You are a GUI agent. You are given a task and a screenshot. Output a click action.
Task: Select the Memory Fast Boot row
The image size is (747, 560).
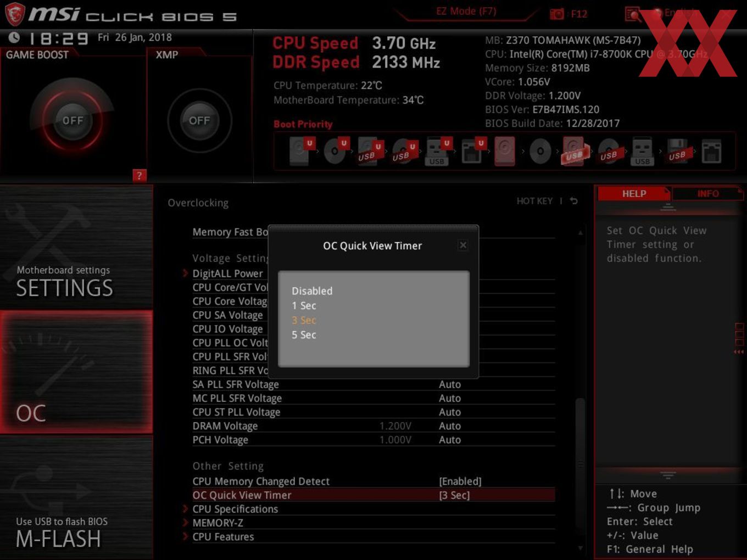coord(230,232)
